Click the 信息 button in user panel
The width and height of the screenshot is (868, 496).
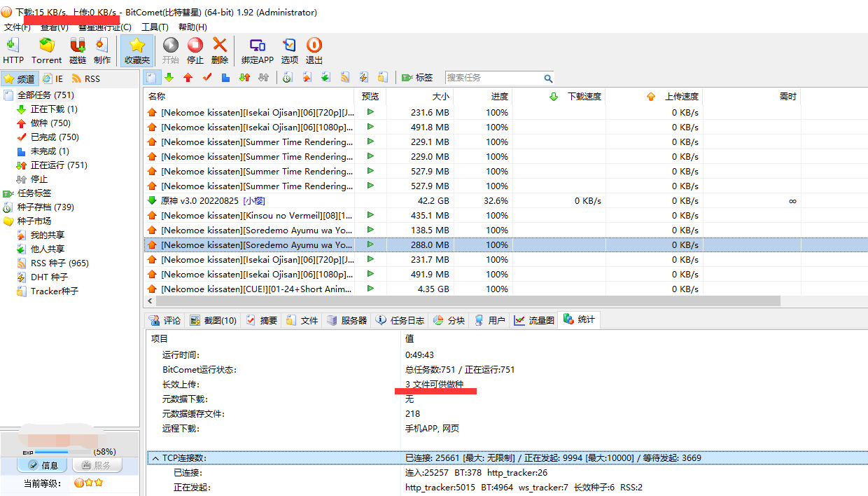43,465
